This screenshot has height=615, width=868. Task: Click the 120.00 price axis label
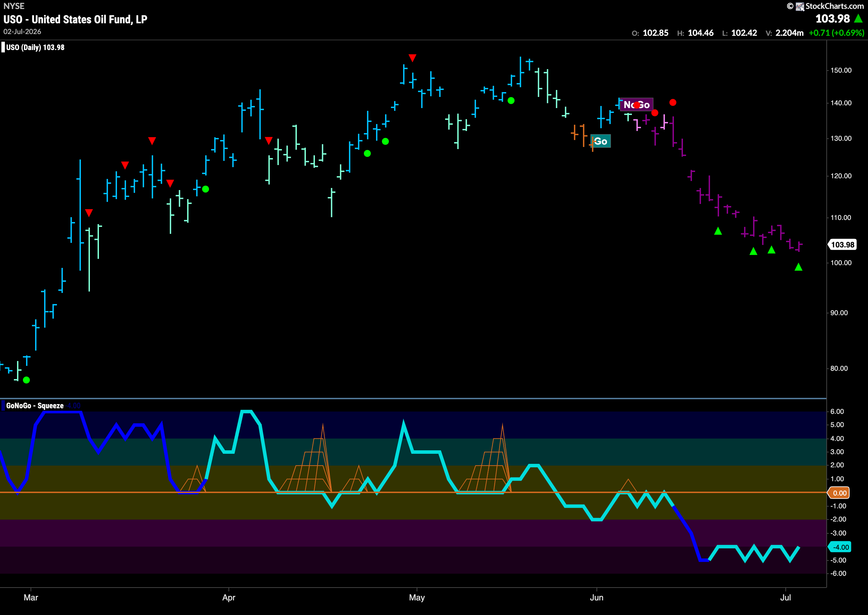(x=841, y=176)
